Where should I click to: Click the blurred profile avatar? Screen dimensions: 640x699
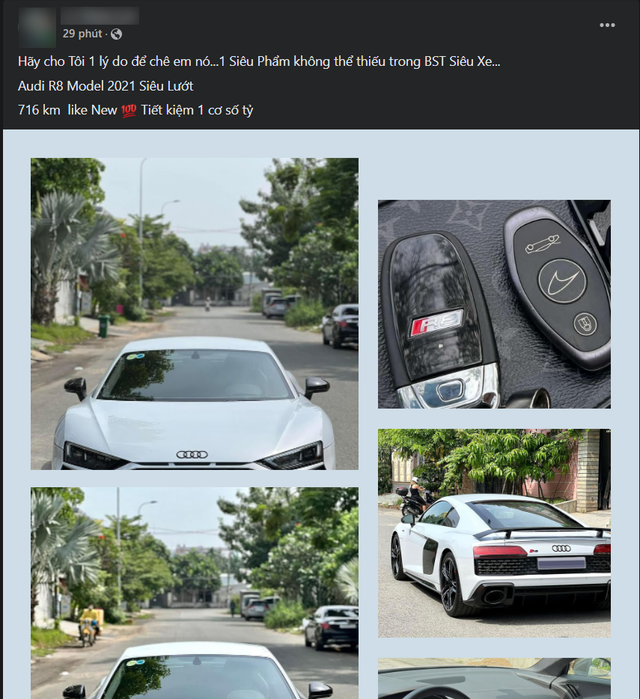[37, 27]
